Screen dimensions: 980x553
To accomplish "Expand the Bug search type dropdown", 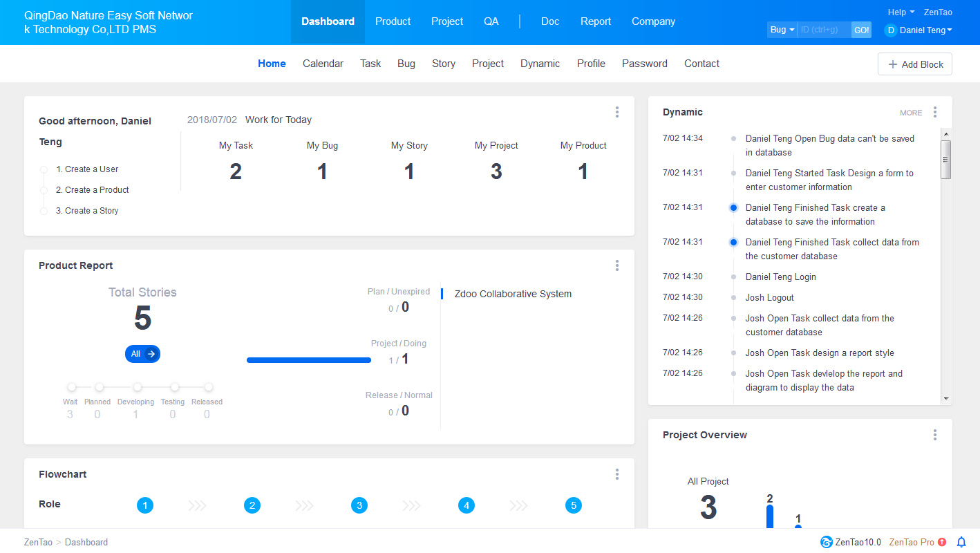I will tap(782, 30).
